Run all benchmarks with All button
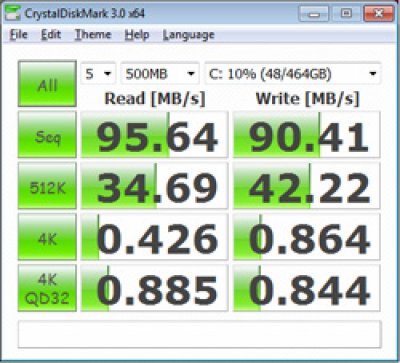This screenshot has width=400, height=363. point(47,84)
